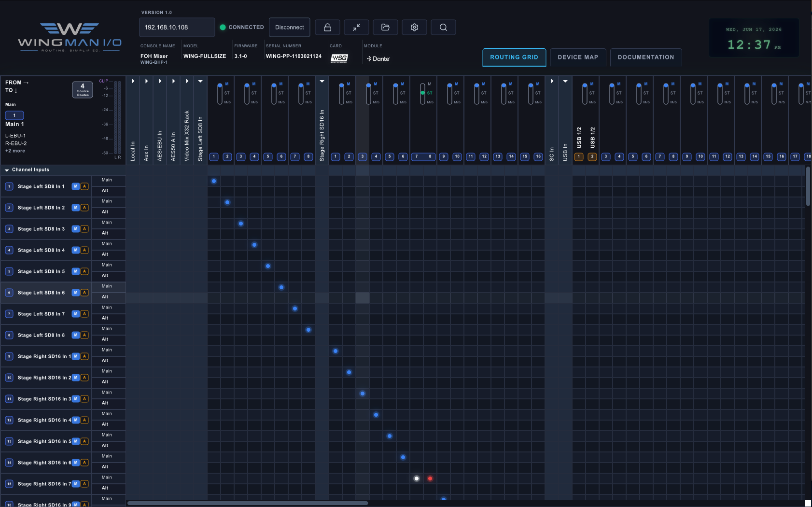
Task: Collapse the Channel Inputs section
Action: point(7,170)
